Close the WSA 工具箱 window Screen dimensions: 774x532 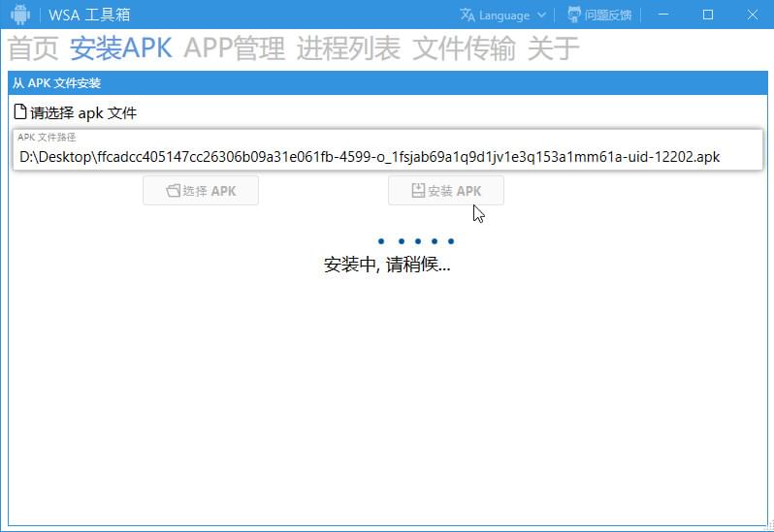coord(753,15)
